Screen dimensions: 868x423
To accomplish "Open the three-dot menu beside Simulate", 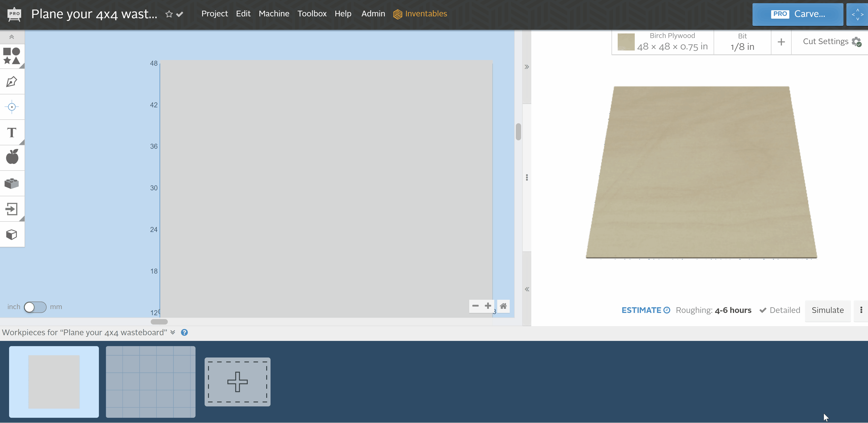I will pyautogui.click(x=861, y=310).
